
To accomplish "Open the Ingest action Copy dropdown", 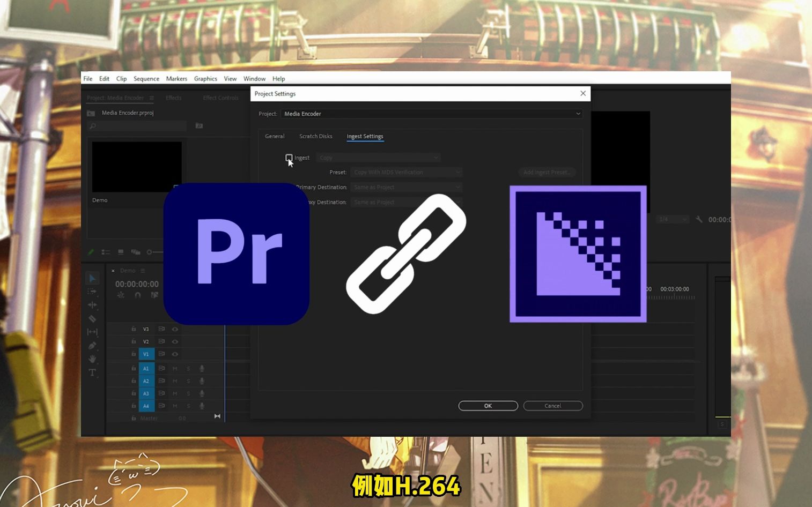I will (378, 158).
